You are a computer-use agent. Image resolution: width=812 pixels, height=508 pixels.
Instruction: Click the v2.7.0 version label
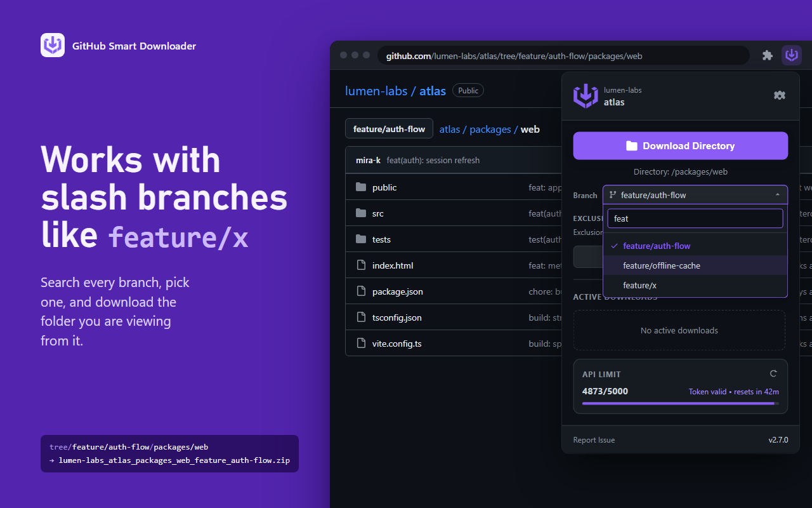point(778,440)
